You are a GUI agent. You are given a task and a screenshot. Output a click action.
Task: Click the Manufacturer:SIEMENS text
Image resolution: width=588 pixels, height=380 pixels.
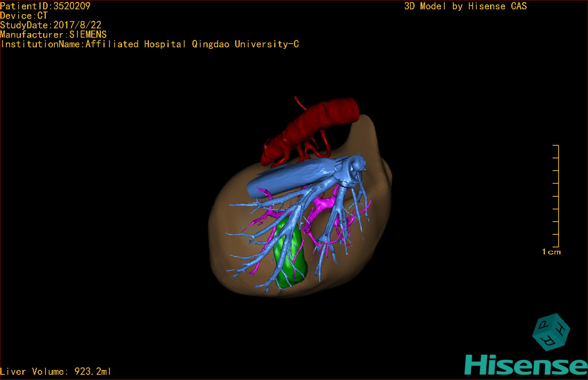coord(54,35)
